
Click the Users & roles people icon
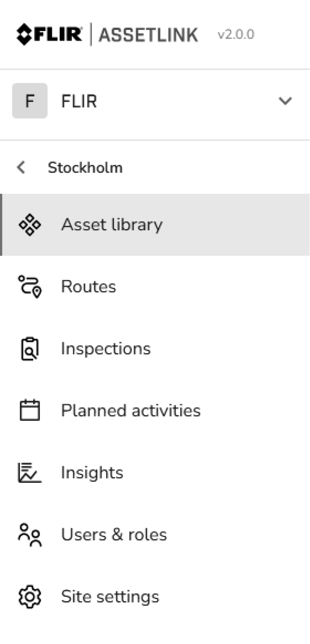pos(30,535)
